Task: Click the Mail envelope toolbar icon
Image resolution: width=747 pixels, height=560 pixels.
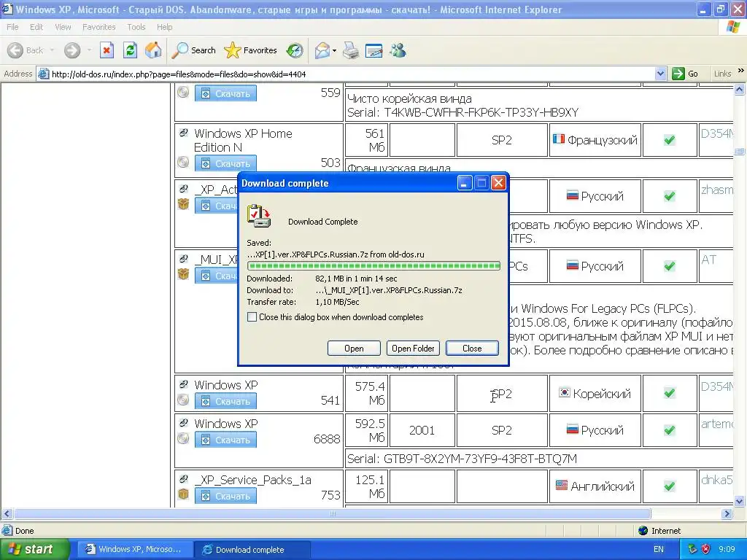Action: coord(322,50)
